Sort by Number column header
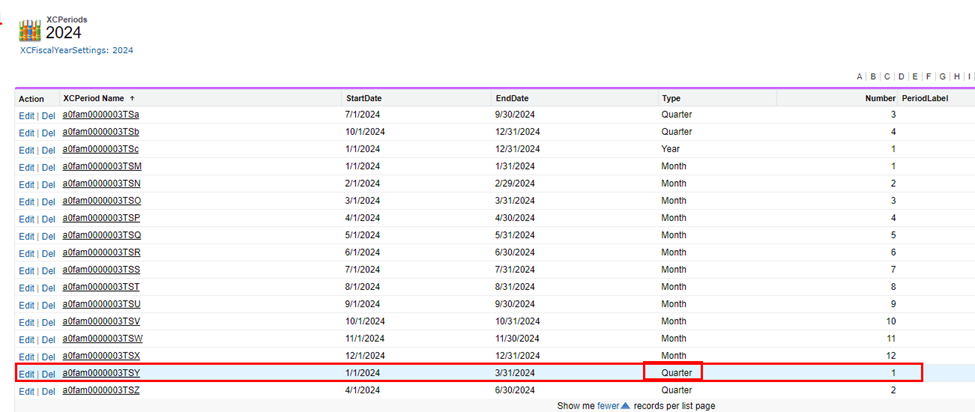This screenshot has height=412, width=975. 880,98
